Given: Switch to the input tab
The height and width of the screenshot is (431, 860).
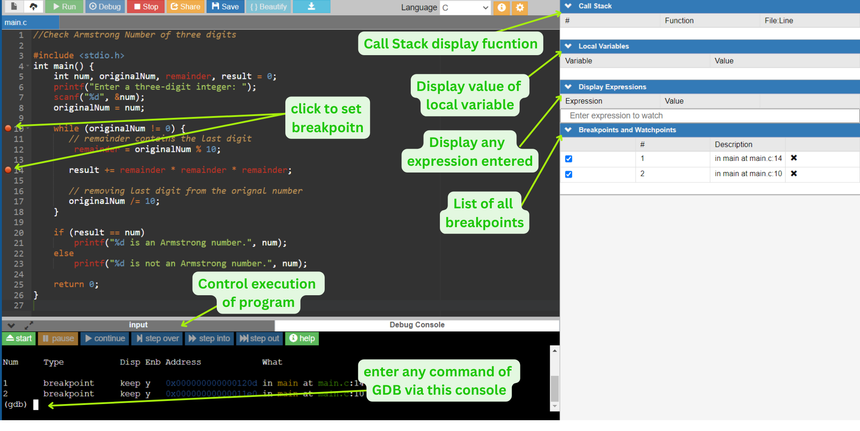Looking at the screenshot, I should (138, 325).
